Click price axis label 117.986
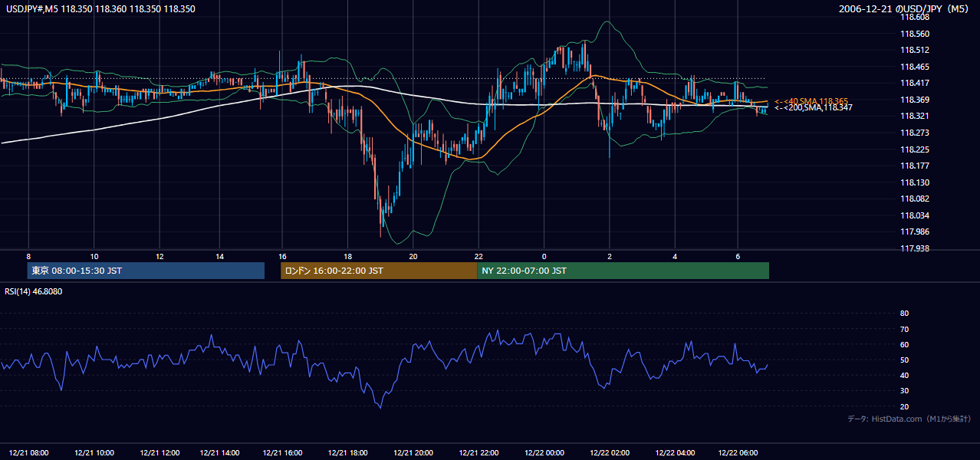 pyautogui.click(x=914, y=232)
